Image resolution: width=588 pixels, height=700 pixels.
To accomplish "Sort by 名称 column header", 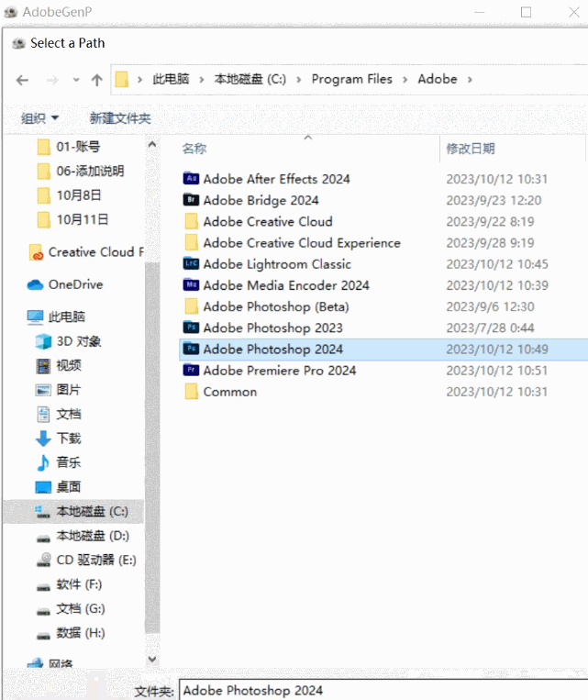I will [x=194, y=149].
